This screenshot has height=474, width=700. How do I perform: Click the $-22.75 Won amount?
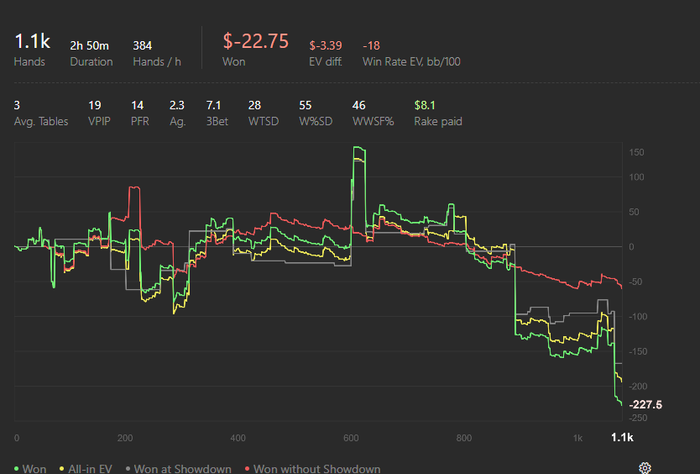click(256, 41)
